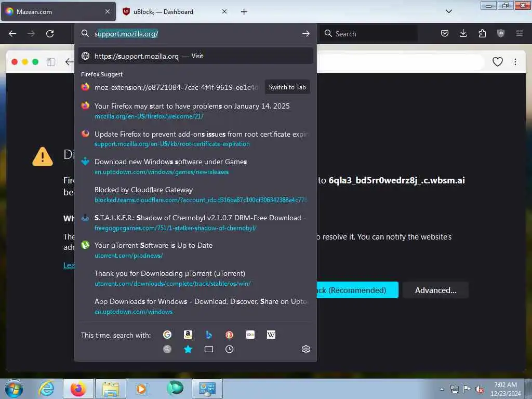Switch to the uBlock Dashboard tab
Screen dimensions: 532x399
point(175,11)
